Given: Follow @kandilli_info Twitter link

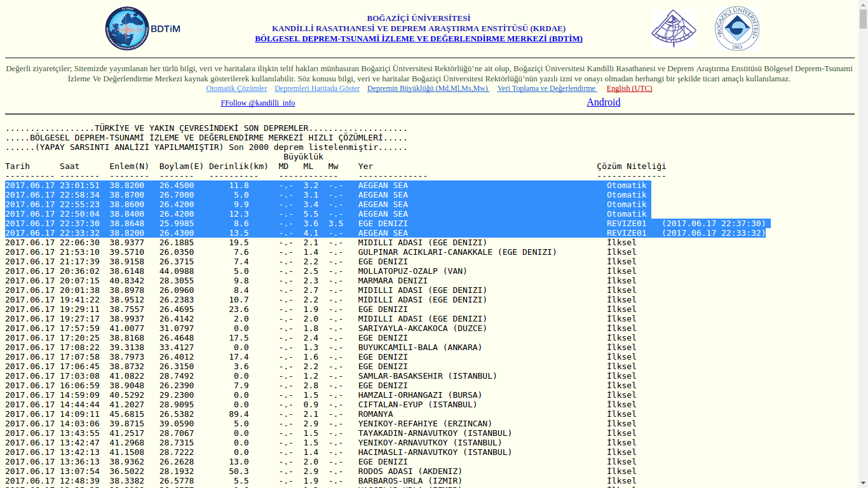Looking at the screenshot, I should (258, 103).
